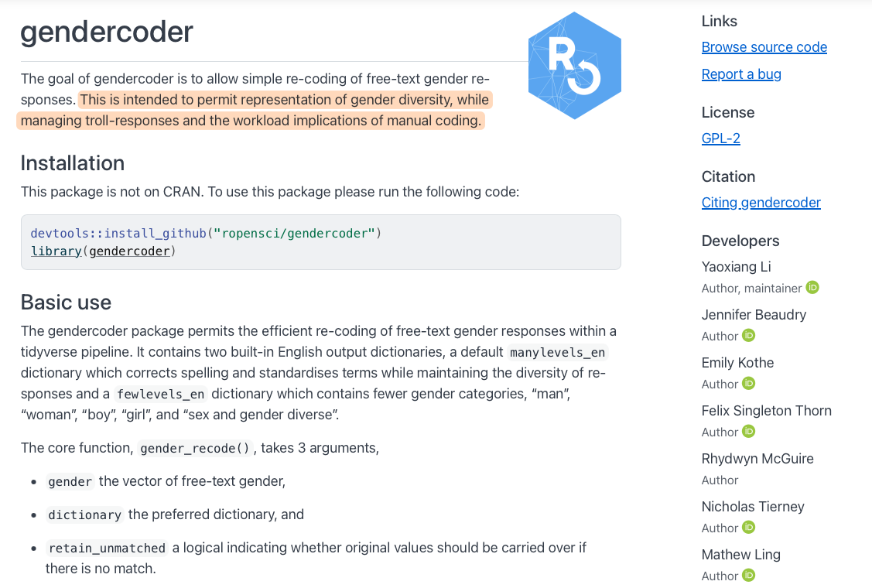
Task: Click the gender_recode() inline code
Action: click(x=195, y=449)
